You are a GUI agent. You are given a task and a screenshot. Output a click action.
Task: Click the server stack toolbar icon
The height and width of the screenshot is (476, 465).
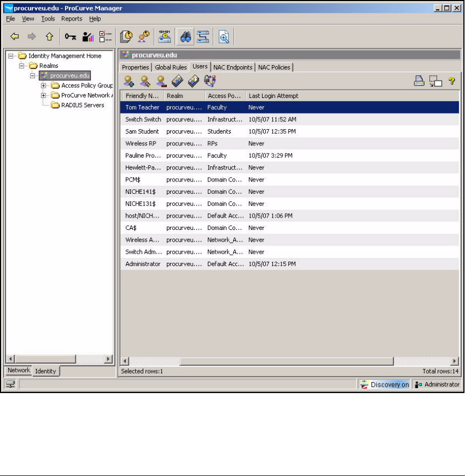click(203, 37)
